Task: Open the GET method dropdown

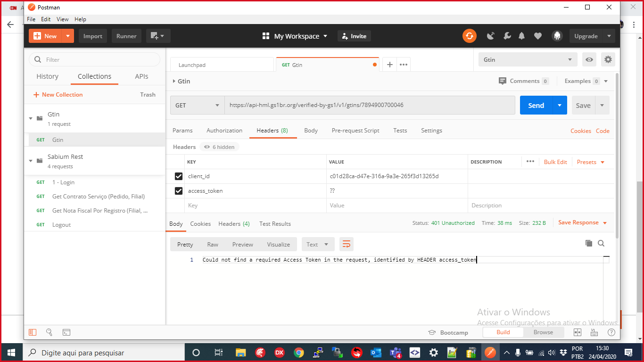Action: click(x=197, y=106)
